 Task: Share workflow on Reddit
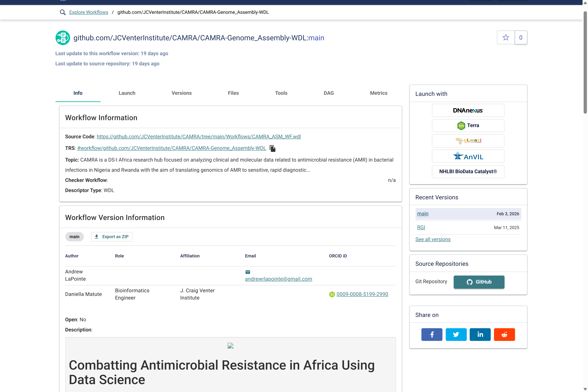[x=504, y=334]
